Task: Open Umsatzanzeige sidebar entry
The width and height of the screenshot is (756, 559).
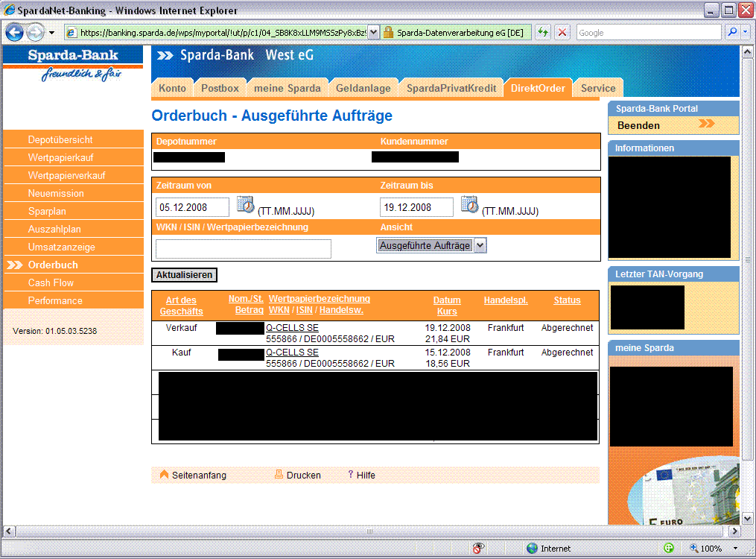Action: pos(73,247)
